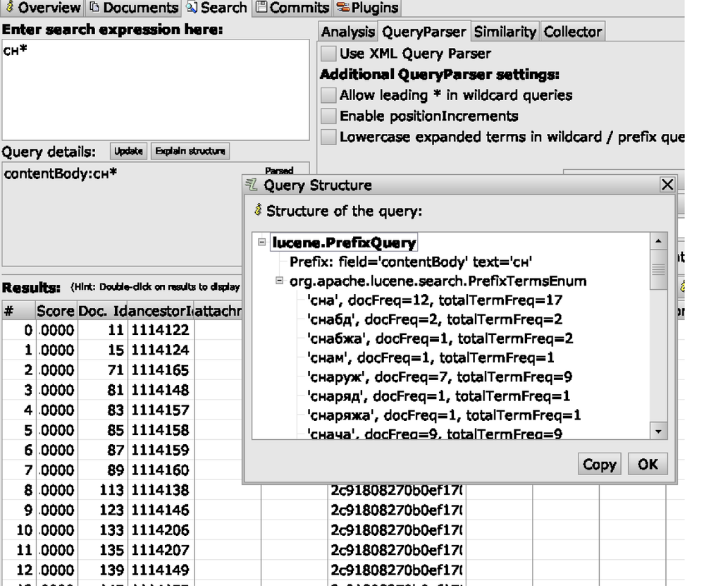Go to the Plugins tab
This screenshot has width=704, height=588.
367,8
